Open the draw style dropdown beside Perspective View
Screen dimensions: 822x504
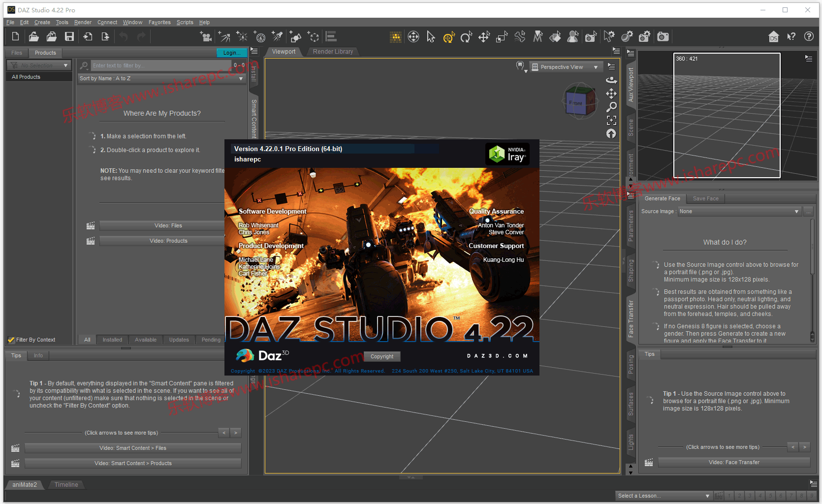(x=521, y=66)
